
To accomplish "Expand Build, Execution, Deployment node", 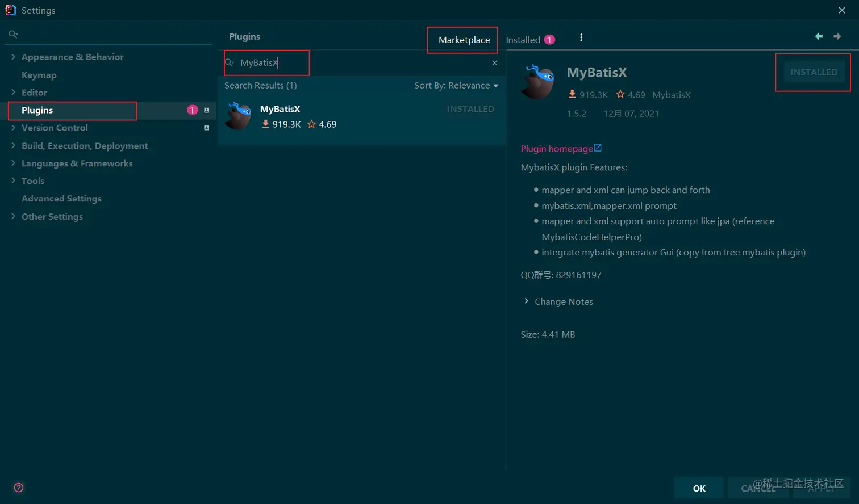I will pyautogui.click(x=13, y=145).
